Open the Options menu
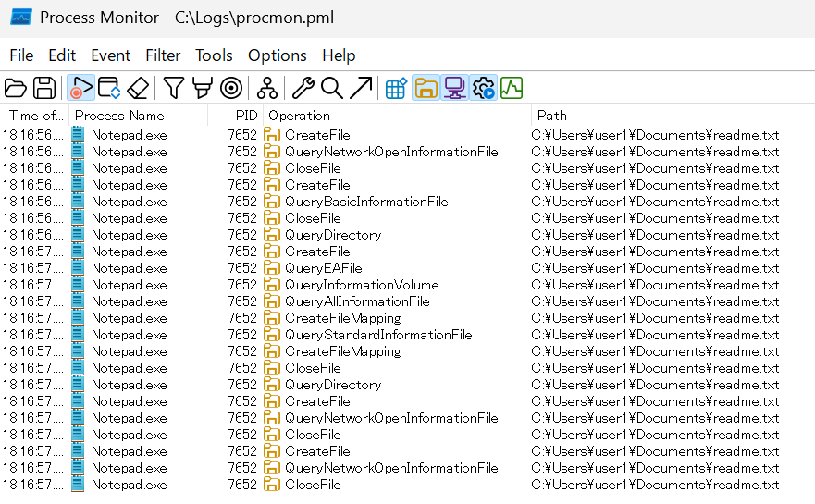The image size is (815, 504). coord(277,55)
